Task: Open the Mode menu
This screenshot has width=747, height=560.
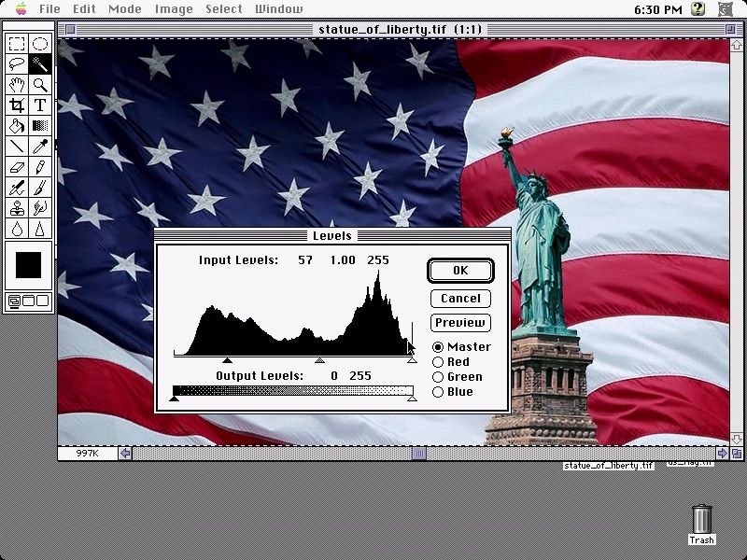Action: pyautogui.click(x=125, y=9)
